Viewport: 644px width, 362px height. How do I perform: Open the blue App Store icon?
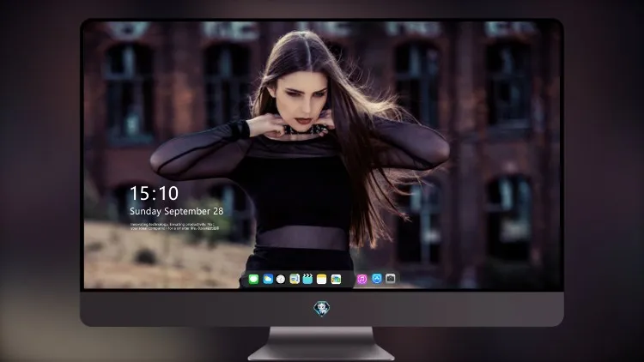(377, 279)
